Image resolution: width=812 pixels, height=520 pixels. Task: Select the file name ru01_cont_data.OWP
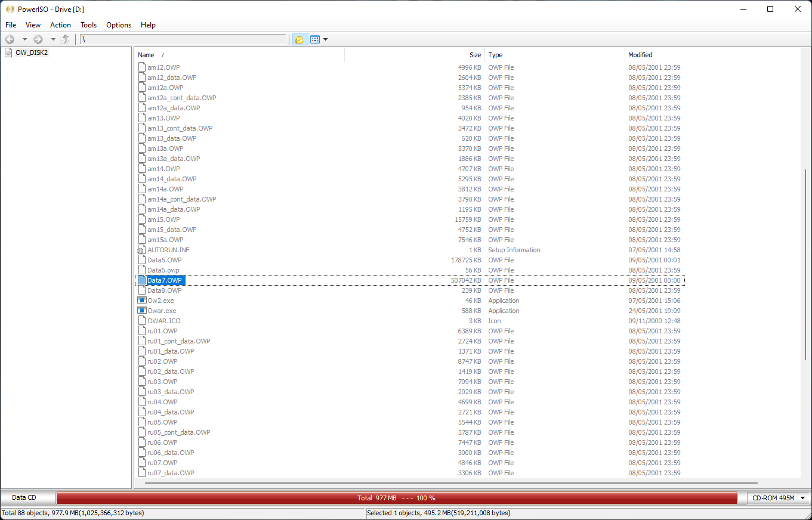tap(179, 341)
